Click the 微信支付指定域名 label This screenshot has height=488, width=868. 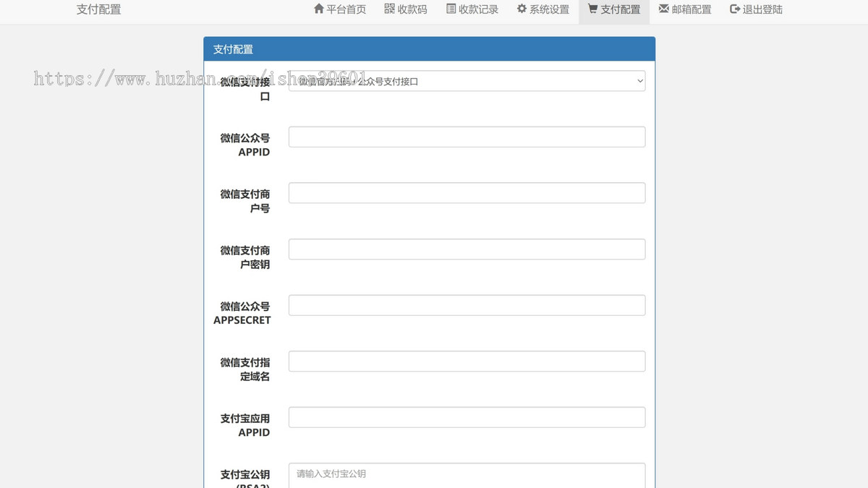(x=245, y=369)
